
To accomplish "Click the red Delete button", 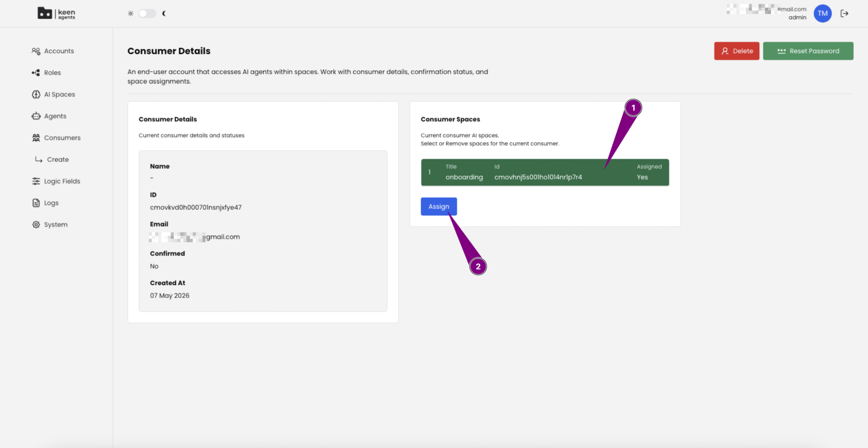I will coord(736,51).
